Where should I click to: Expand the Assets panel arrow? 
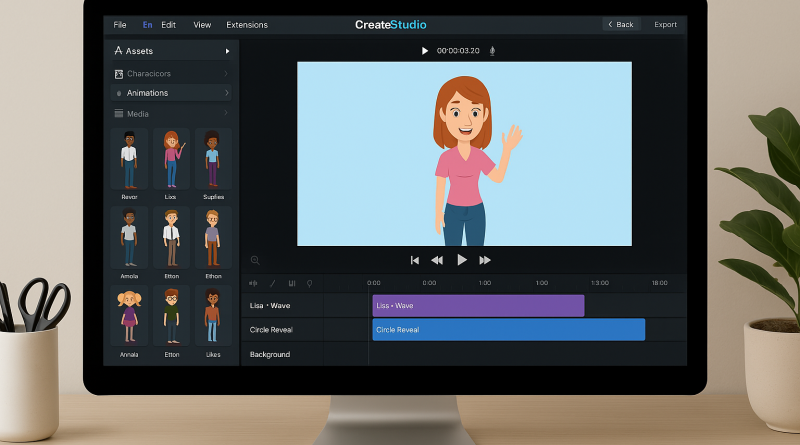[227, 51]
